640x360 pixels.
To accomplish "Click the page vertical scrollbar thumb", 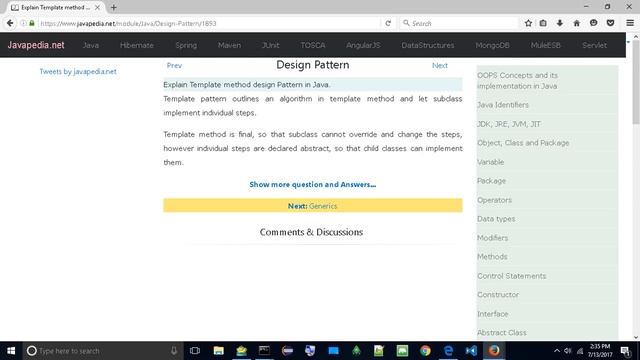I will [636, 82].
